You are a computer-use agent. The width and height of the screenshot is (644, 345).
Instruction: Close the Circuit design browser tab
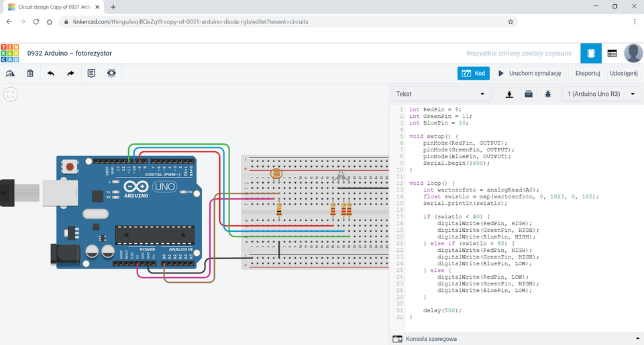[97, 7]
